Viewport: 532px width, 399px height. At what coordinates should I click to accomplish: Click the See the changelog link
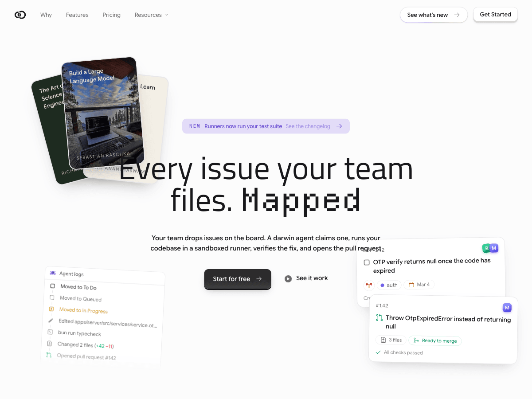pos(308,126)
